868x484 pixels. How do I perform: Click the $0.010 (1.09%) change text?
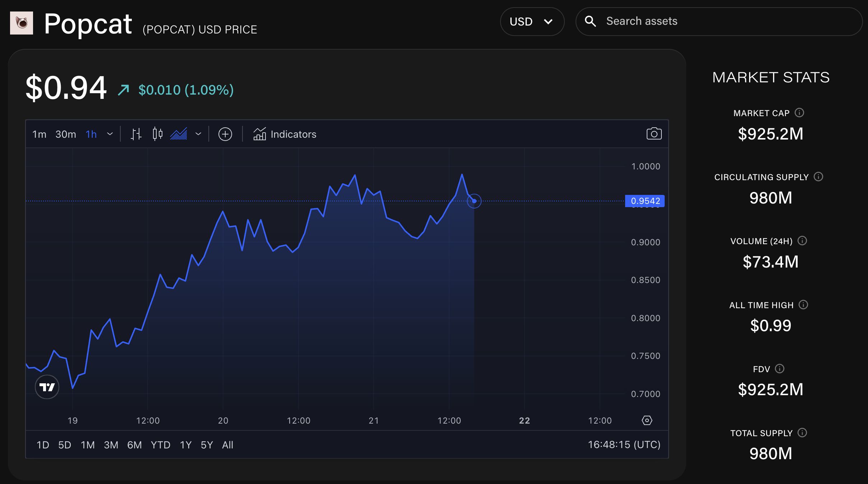click(186, 90)
